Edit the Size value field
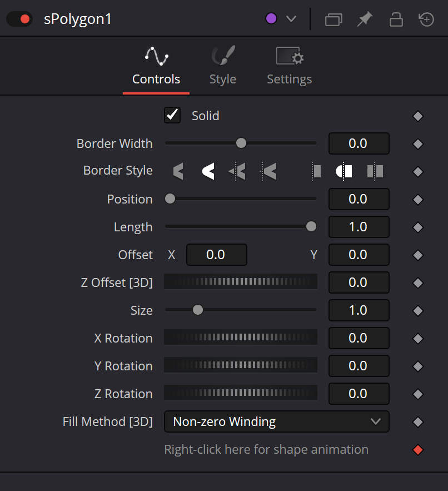Image resolution: width=448 pixels, height=491 pixels. 359,310
